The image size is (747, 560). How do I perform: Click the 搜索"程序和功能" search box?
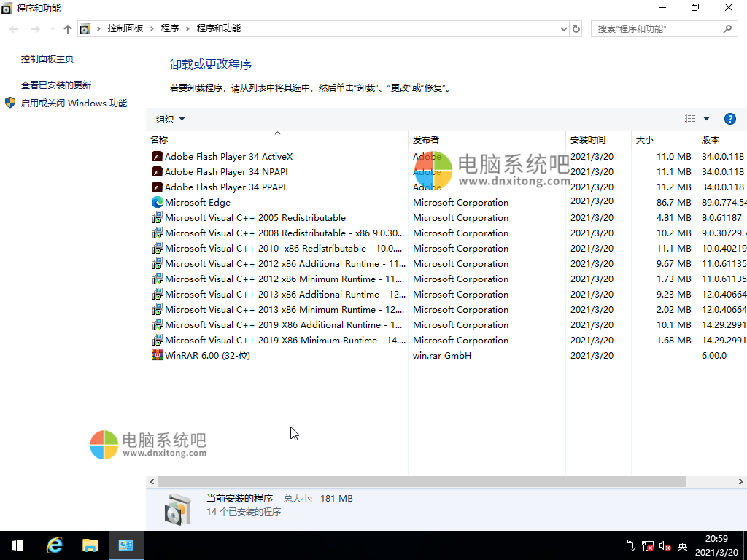[x=657, y=29]
